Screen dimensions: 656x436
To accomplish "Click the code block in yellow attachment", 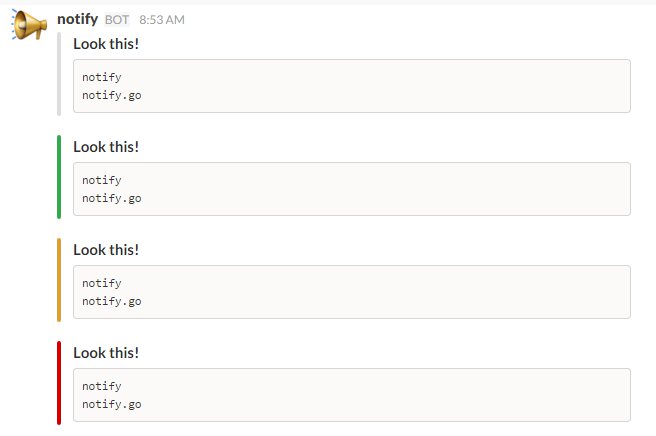I will [351, 292].
